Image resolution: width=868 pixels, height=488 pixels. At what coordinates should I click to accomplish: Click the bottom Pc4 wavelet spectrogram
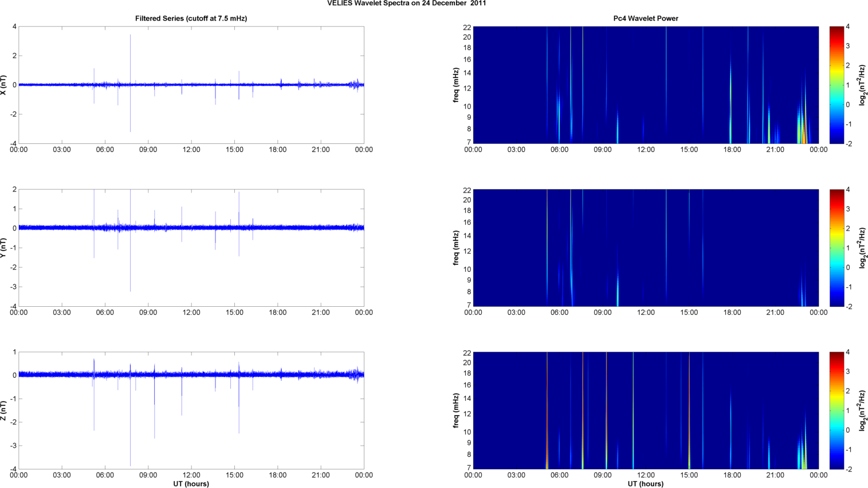tap(645, 411)
